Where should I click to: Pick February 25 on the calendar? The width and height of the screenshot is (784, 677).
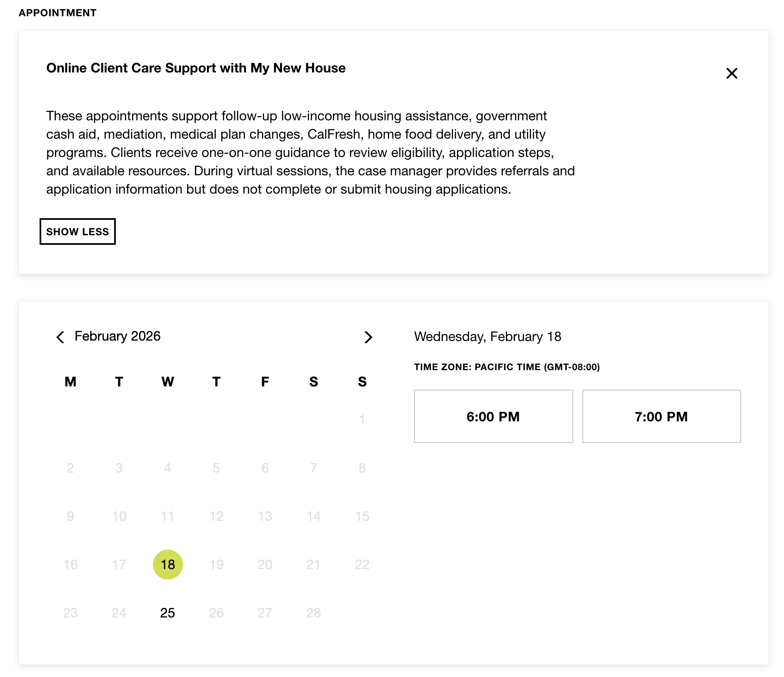[167, 613]
